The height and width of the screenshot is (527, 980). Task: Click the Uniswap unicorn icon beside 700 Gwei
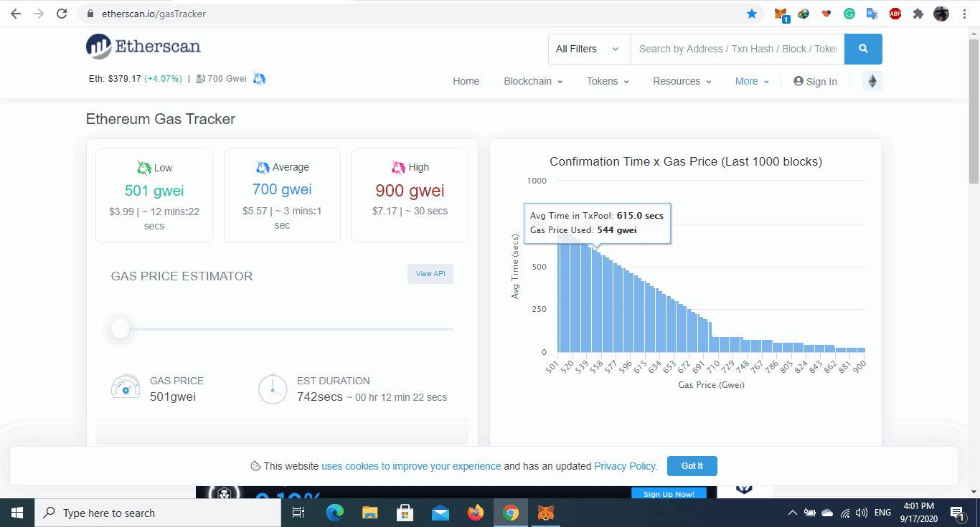[259, 78]
